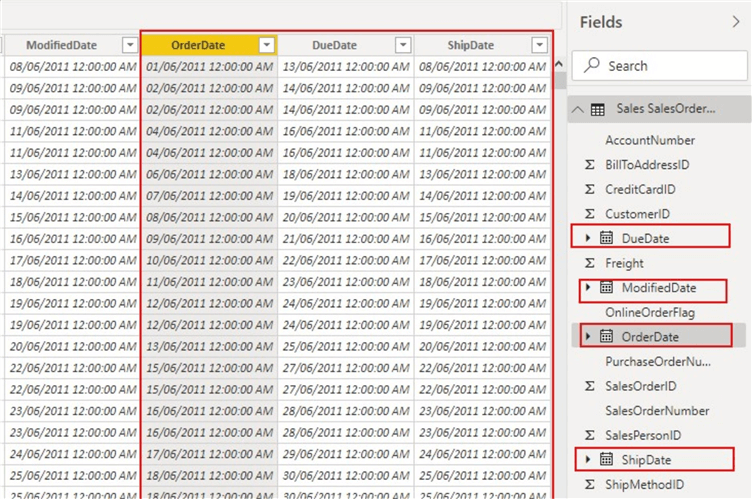
Task: Click the sigma icon beside SalesOrderID
Action: point(589,386)
